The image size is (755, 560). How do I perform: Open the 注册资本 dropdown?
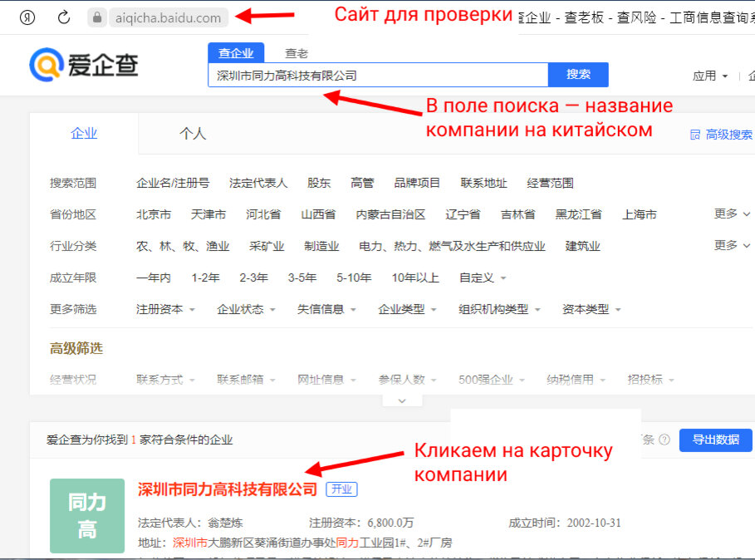(165, 309)
